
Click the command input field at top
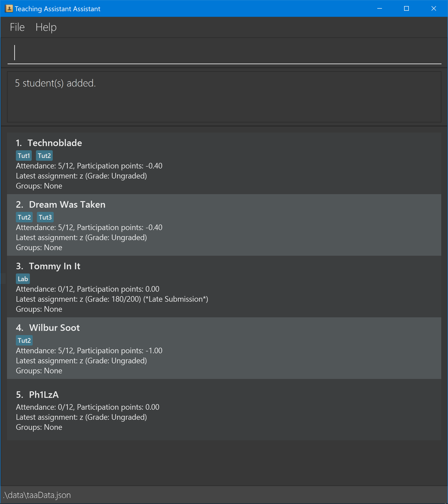[224, 52]
